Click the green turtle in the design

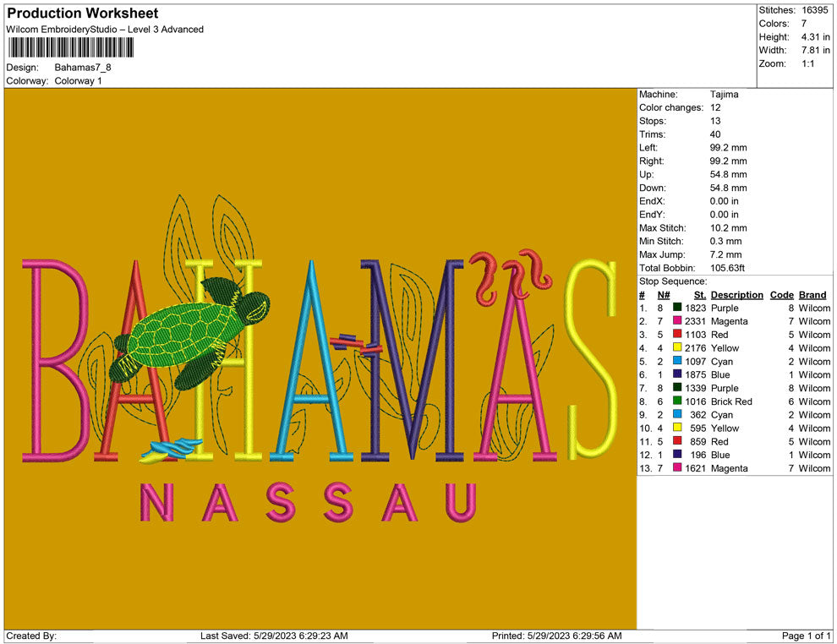click(189, 334)
